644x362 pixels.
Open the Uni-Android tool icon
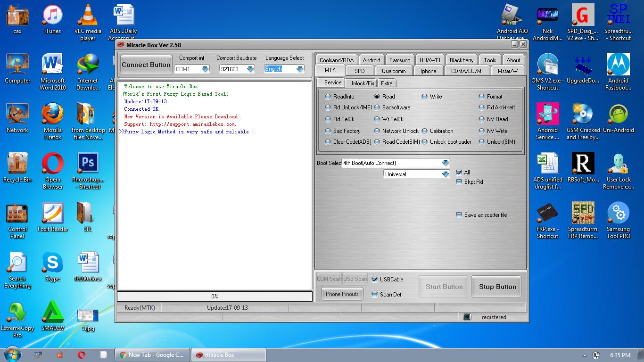tap(618, 118)
